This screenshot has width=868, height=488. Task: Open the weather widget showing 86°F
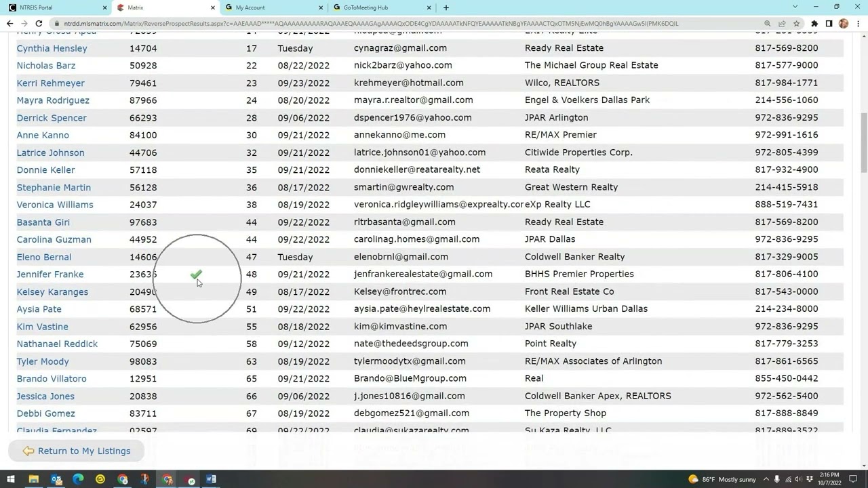click(x=722, y=480)
